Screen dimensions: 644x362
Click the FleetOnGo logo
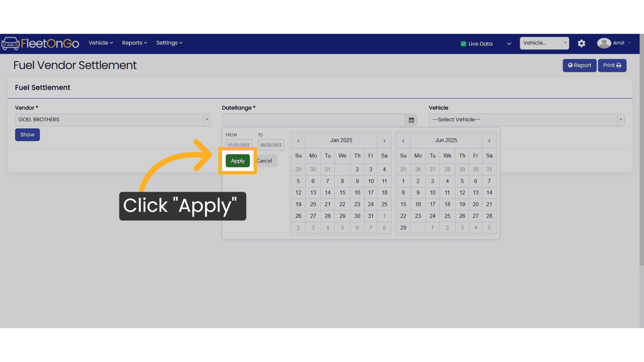[40, 43]
